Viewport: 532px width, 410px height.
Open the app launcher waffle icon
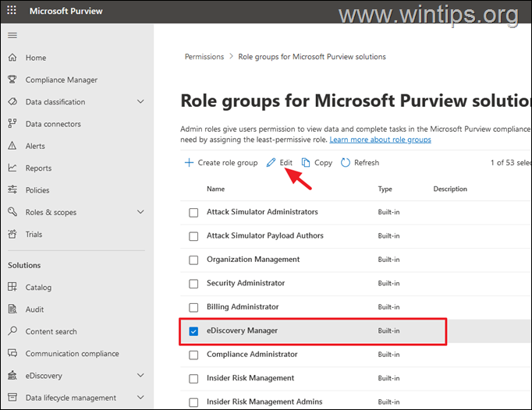pyautogui.click(x=12, y=10)
